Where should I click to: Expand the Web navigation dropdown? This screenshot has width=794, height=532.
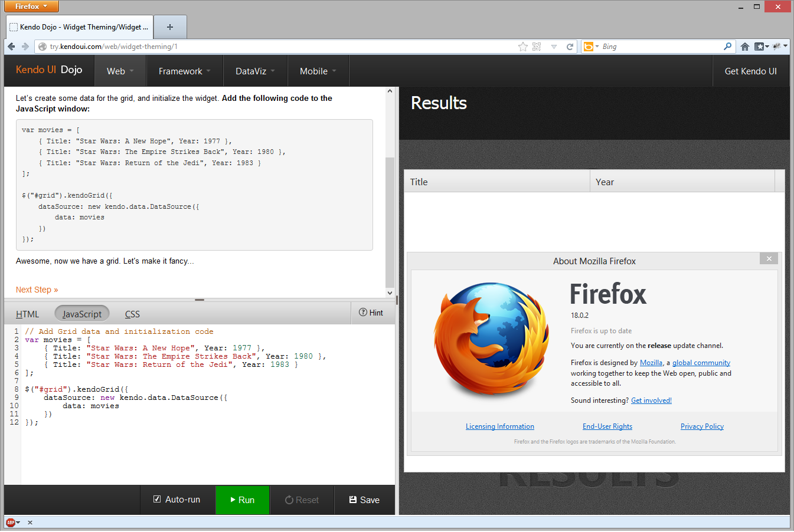pyautogui.click(x=120, y=71)
